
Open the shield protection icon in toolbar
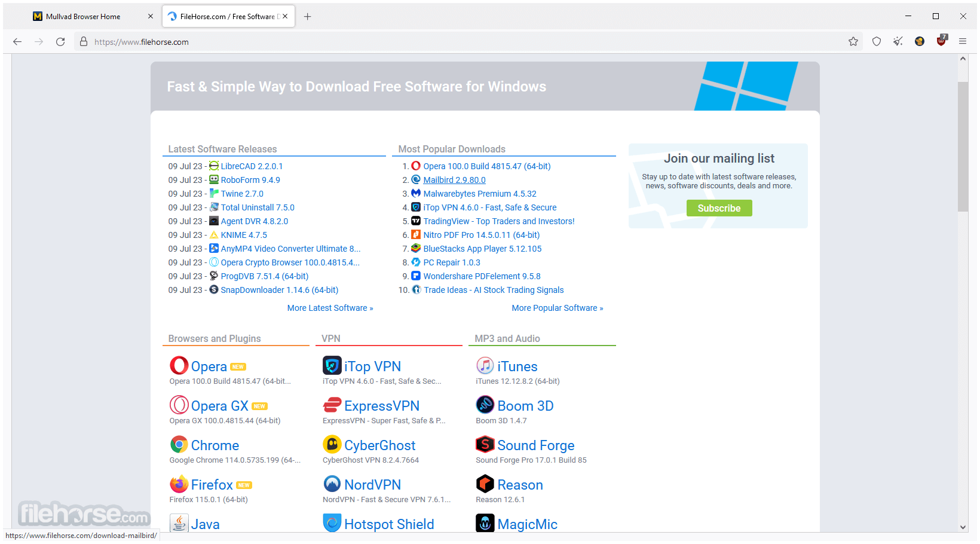point(877,41)
